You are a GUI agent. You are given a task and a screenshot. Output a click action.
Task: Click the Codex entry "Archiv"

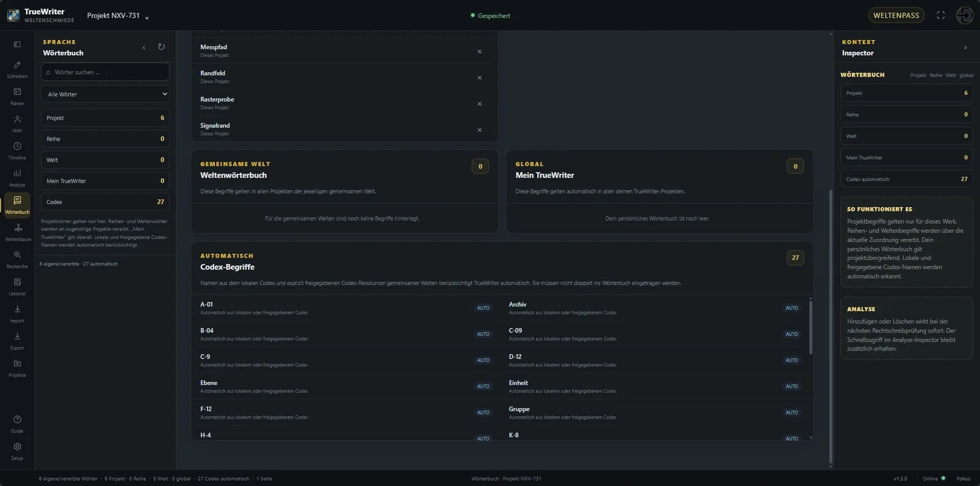653,308
